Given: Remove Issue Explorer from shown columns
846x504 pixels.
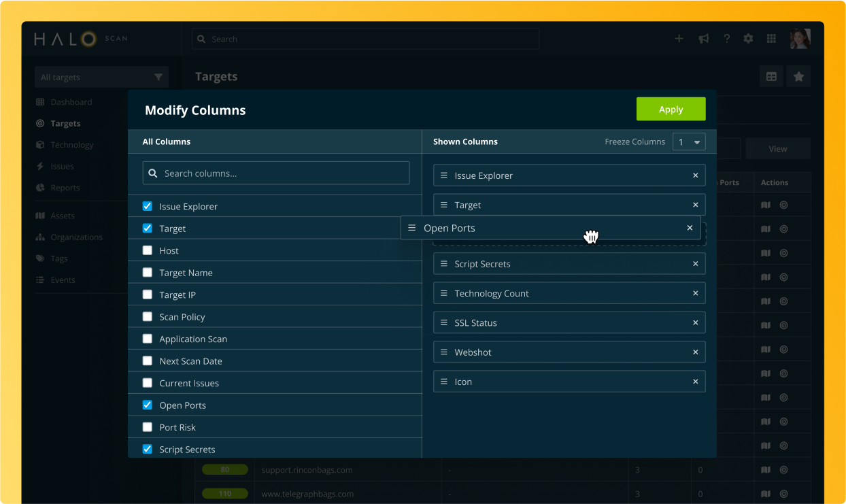Looking at the screenshot, I should tap(695, 175).
